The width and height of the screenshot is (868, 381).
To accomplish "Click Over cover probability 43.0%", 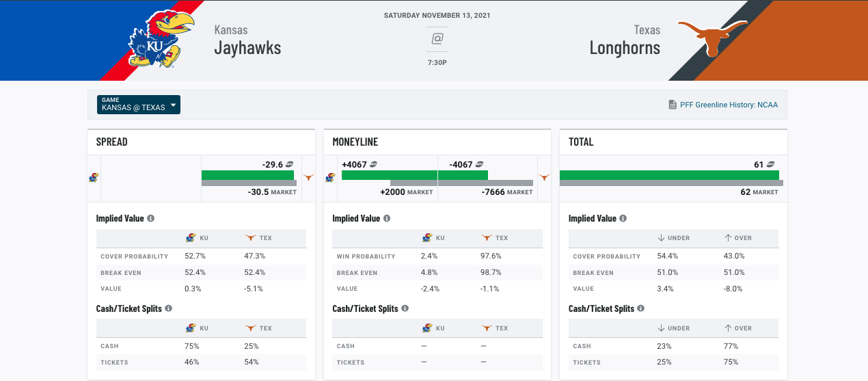I will (733, 256).
